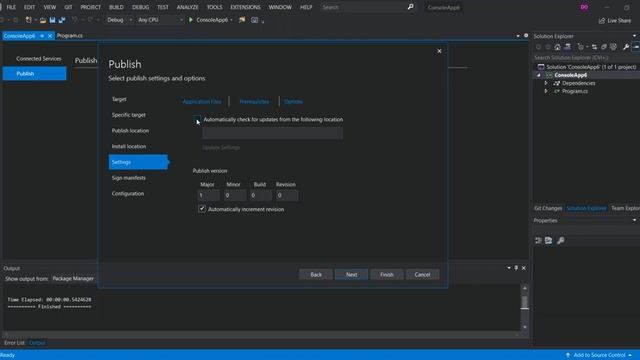Click the Revision version input field

(x=287, y=196)
